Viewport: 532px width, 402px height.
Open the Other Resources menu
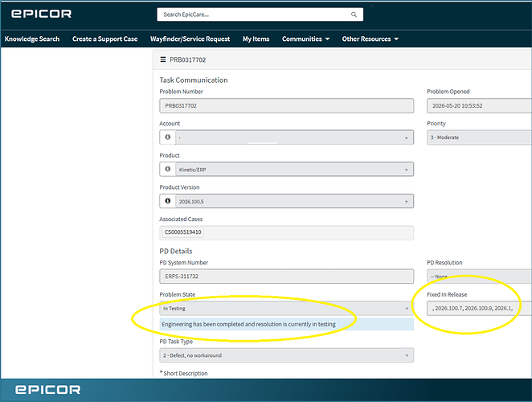pyautogui.click(x=370, y=39)
